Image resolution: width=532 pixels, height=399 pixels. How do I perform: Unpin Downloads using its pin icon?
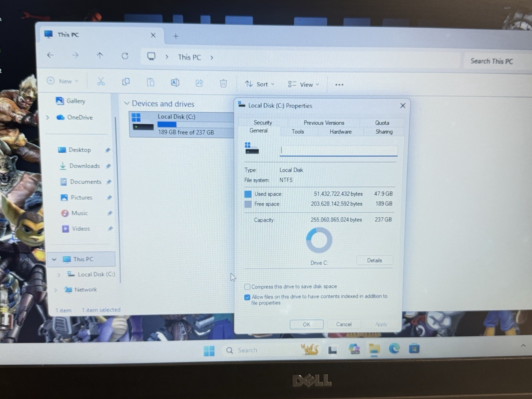108,166
